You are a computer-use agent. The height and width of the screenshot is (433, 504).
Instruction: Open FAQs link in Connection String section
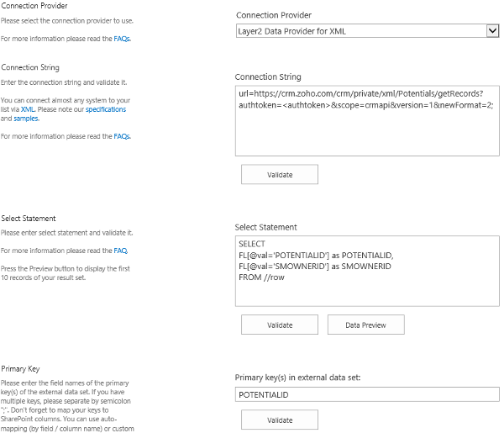pyautogui.click(x=122, y=136)
